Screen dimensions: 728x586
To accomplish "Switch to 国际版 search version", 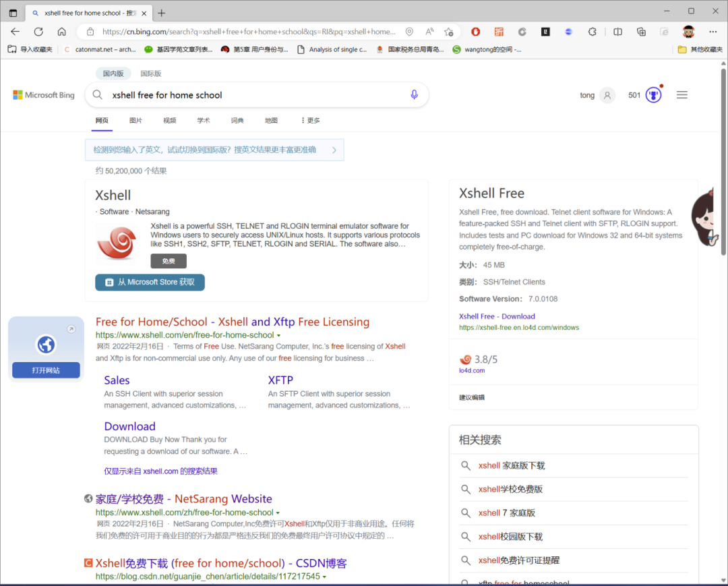I will pyautogui.click(x=151, y=74).
